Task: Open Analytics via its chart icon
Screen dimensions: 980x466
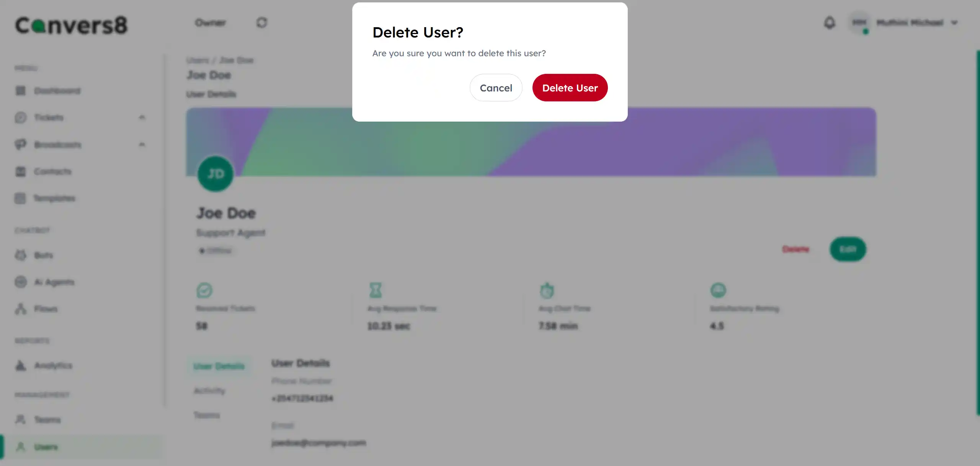Action: pyautogui.click(x=21, y=366)
